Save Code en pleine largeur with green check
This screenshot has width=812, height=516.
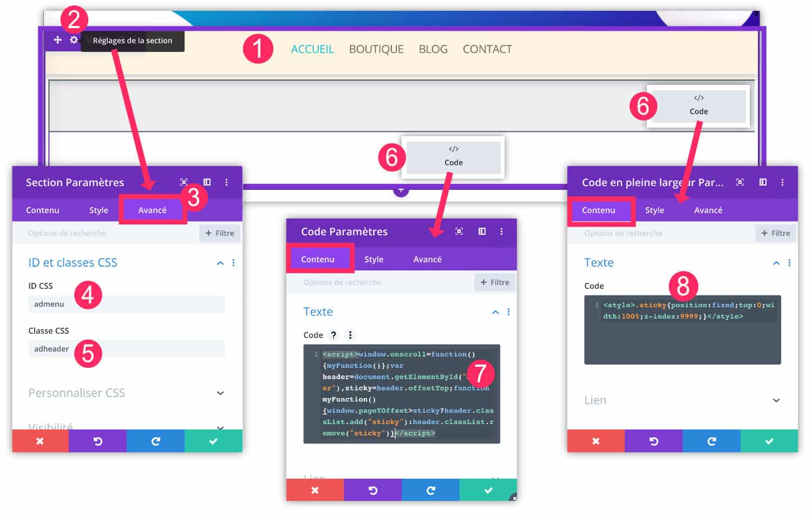pos(769,441)
